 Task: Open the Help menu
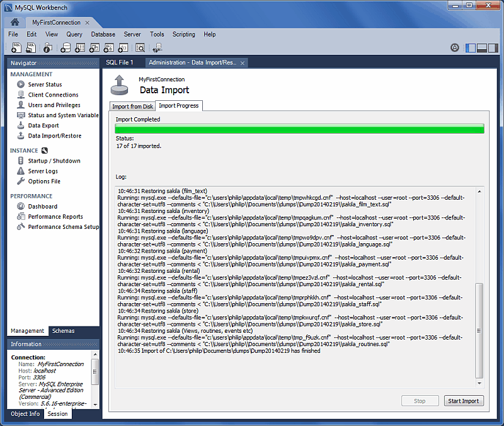(x=210, y=34)
